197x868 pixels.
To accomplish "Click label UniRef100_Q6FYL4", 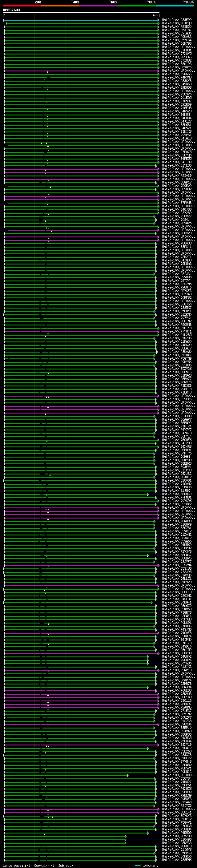I will click(x=177, y=437).
